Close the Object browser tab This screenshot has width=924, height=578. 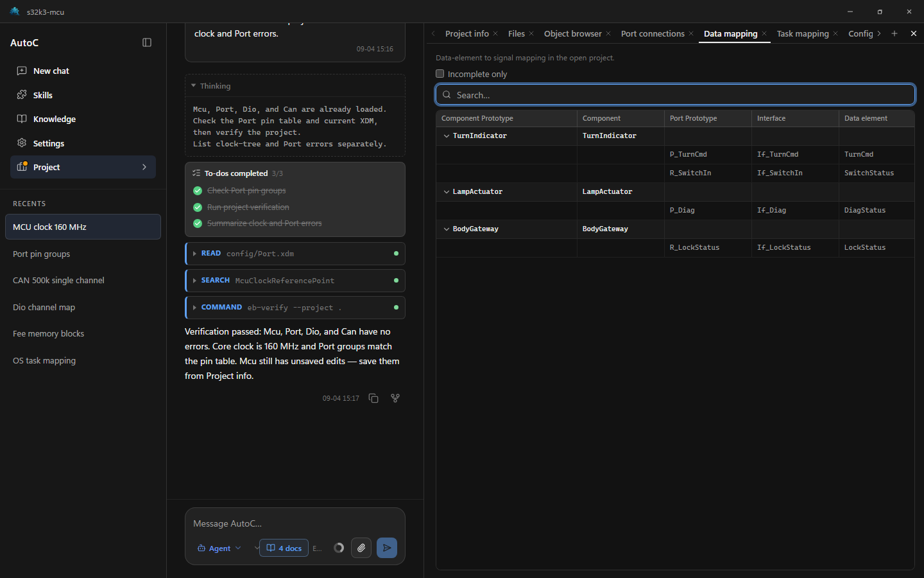(608, 33)
